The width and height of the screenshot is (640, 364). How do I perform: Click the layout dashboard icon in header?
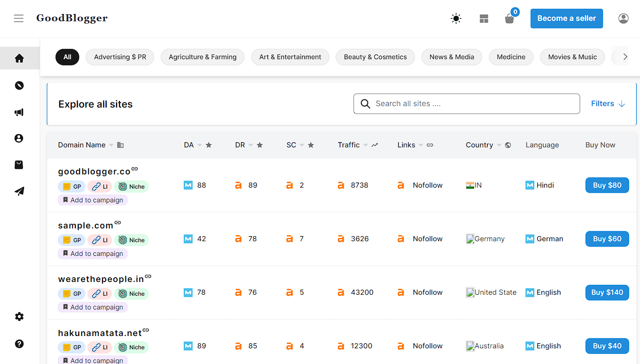coord(484,19)
